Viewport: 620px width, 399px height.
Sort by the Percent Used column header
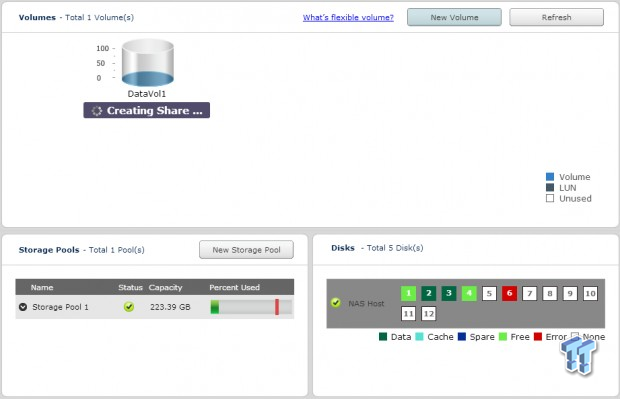234,287
